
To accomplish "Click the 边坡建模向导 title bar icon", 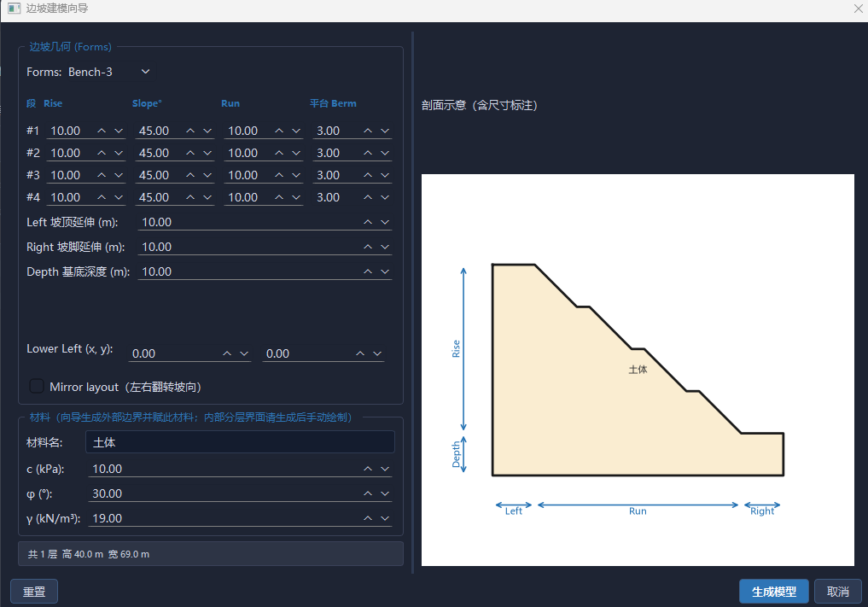I will [x=14, y=9].
